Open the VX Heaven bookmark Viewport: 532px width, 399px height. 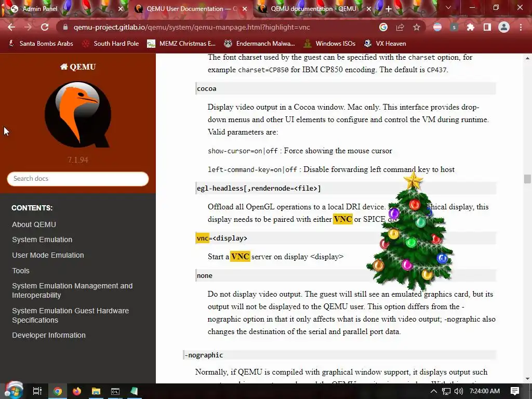click(385, 44)
